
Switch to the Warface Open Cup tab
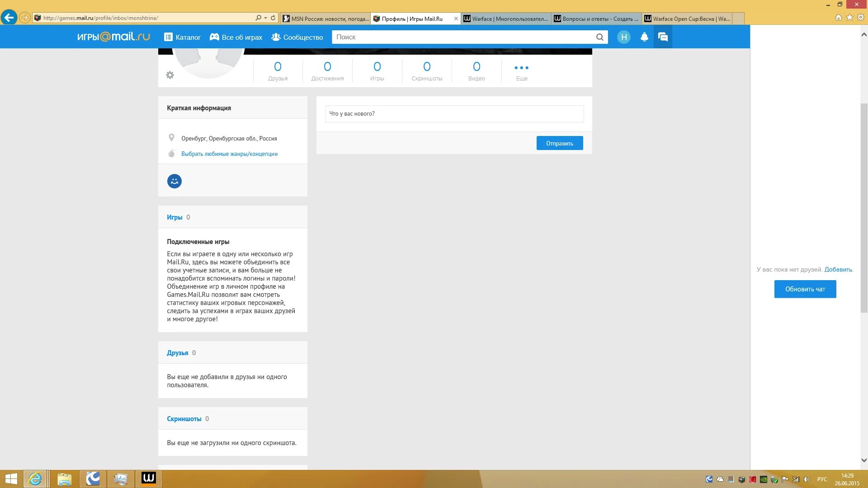click(x=686, y=19)
